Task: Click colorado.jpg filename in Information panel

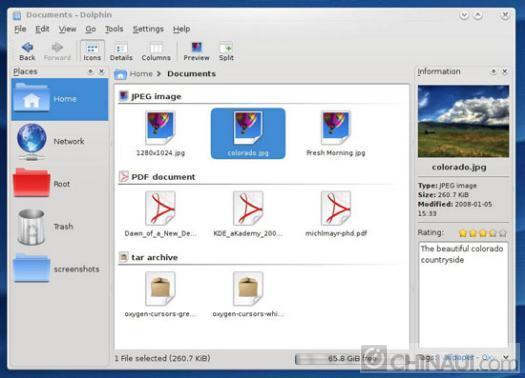Action: (x=459, y=167)
